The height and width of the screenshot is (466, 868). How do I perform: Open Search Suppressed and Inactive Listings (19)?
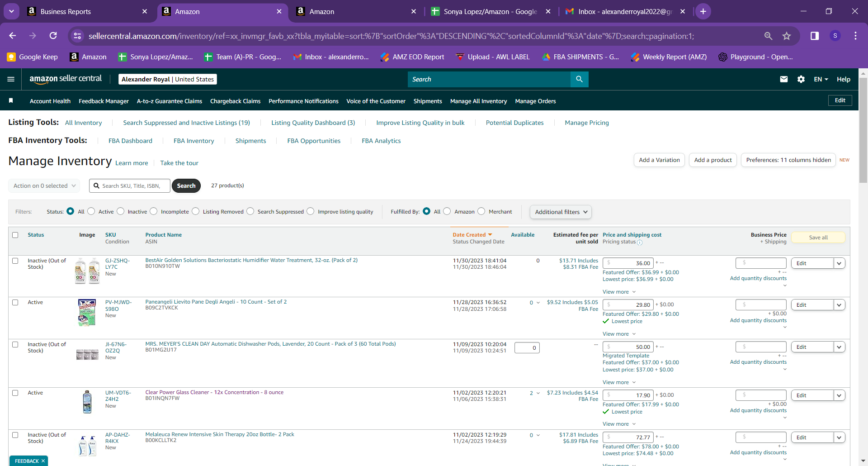[x=186, y=123]
